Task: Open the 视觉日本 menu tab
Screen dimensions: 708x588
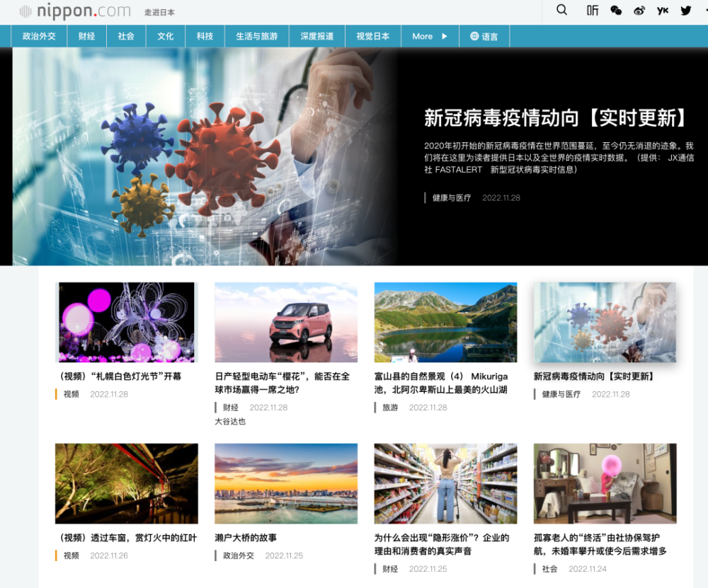Action: click(373, 36)
